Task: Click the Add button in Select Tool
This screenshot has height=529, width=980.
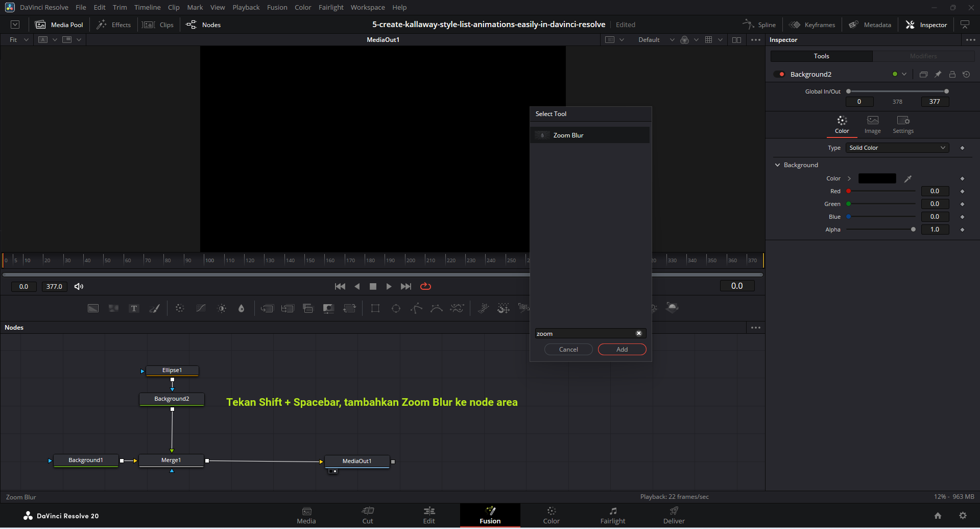Action: 622,349
